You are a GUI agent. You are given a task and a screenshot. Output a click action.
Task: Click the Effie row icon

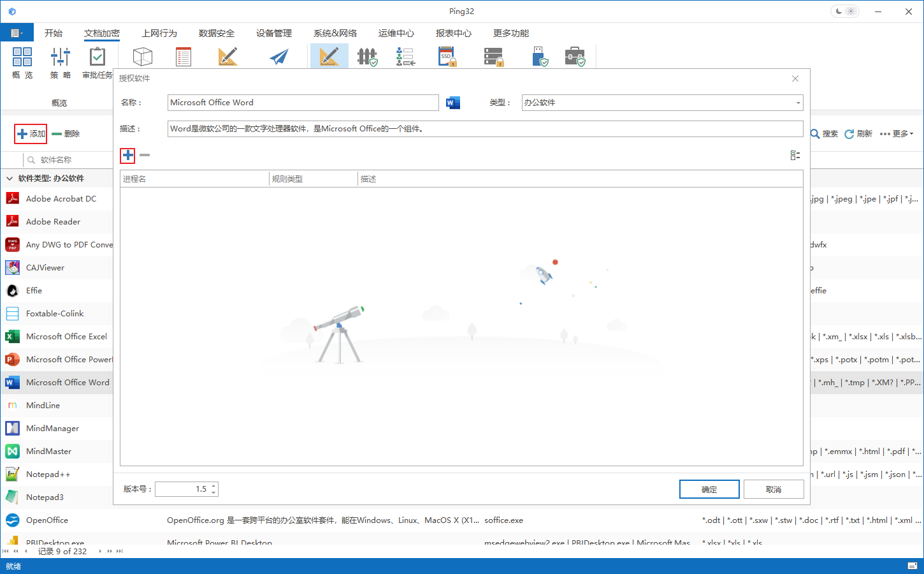tap(12, 290)
